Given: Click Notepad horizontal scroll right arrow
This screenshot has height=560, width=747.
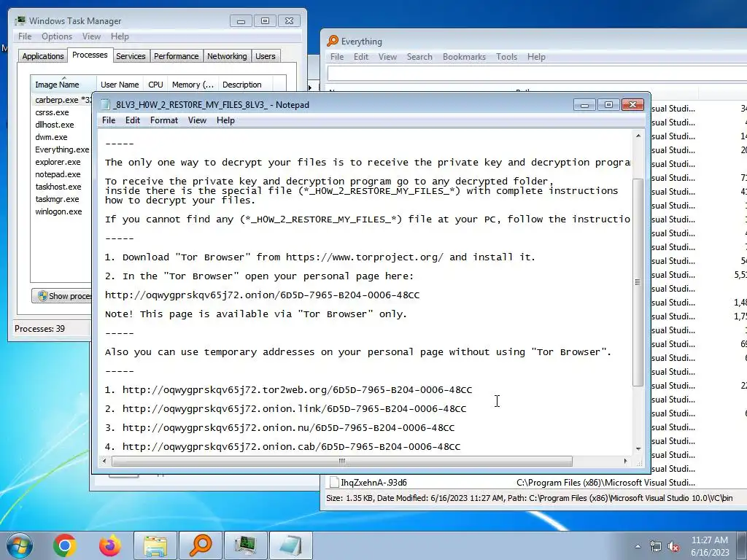Looking at the screenshot, I should pos(625,461).
